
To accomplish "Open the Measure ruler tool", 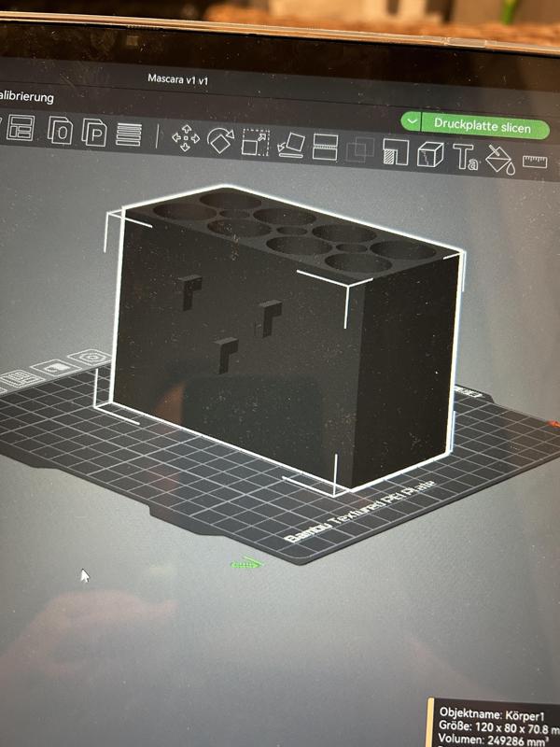I will 535,162.
